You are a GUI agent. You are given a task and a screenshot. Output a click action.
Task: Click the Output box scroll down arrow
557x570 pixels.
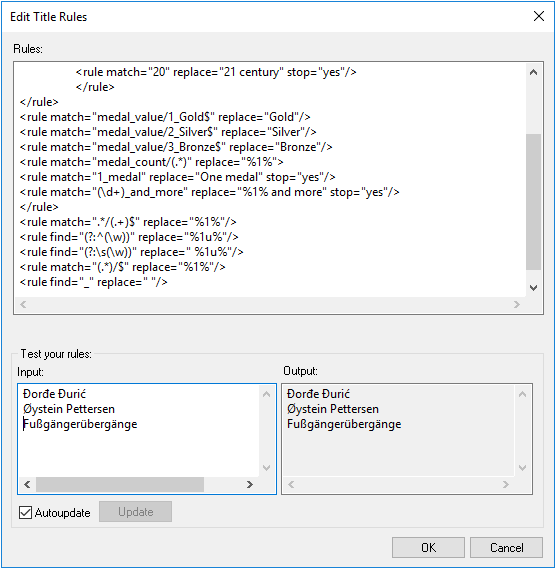522,467
